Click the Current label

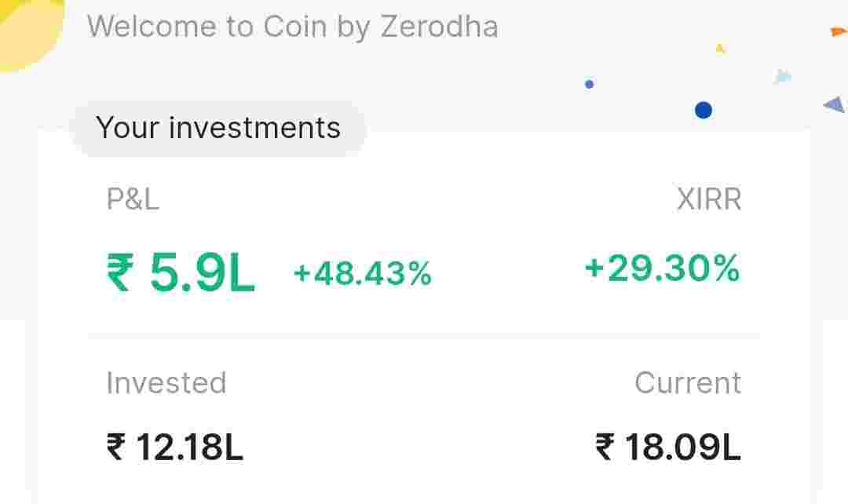687,383
